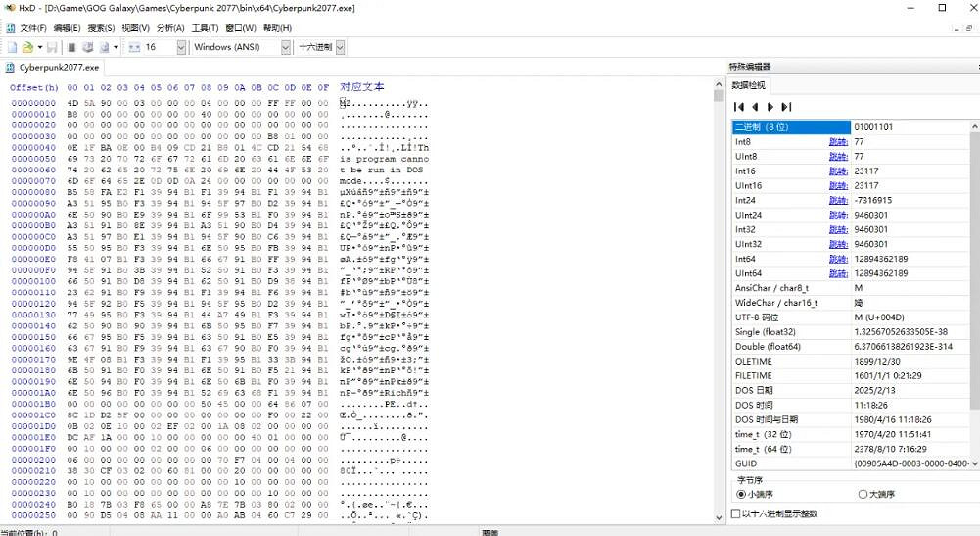The height and width of the screenshot is (536, 980).
Task: Select the 二进制 (8 位) row value field
Action: tap(910, 127)
